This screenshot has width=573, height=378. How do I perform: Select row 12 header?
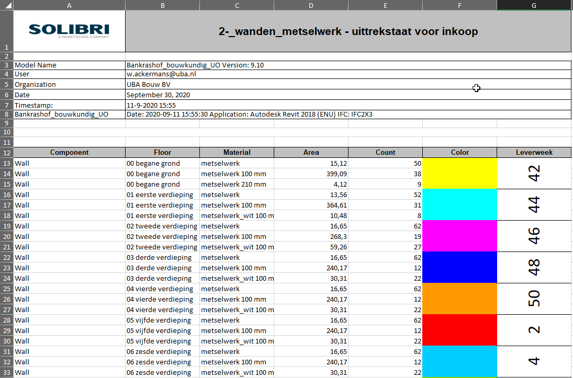click(x=7, y=152)
